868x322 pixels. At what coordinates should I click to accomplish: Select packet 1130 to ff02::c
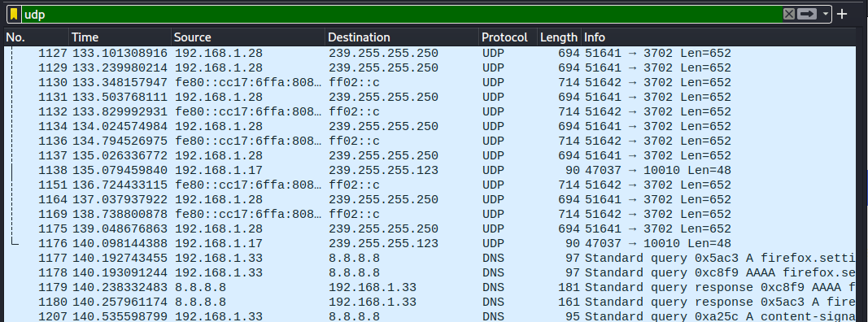point(430,83)
